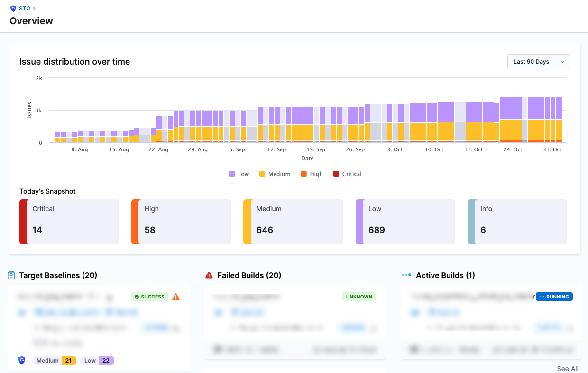Open the STO breadcrumb link
588x373 pixels.
coord(25,9)
